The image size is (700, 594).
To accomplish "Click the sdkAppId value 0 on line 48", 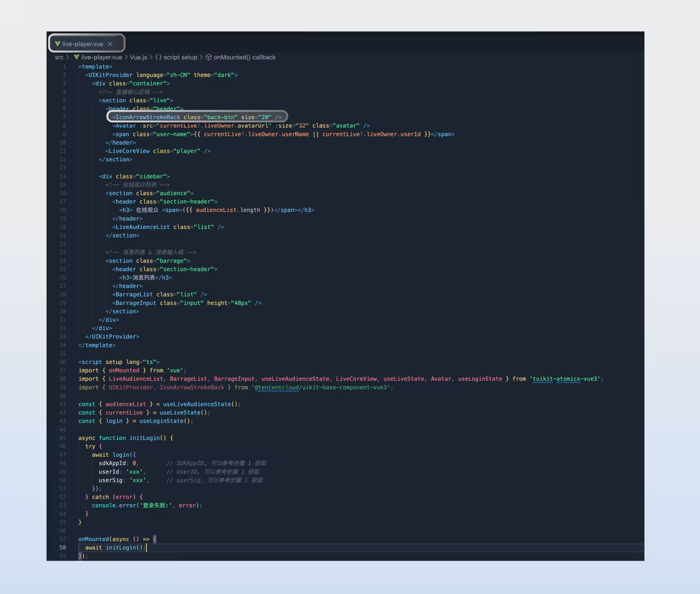I will (134, 463).
